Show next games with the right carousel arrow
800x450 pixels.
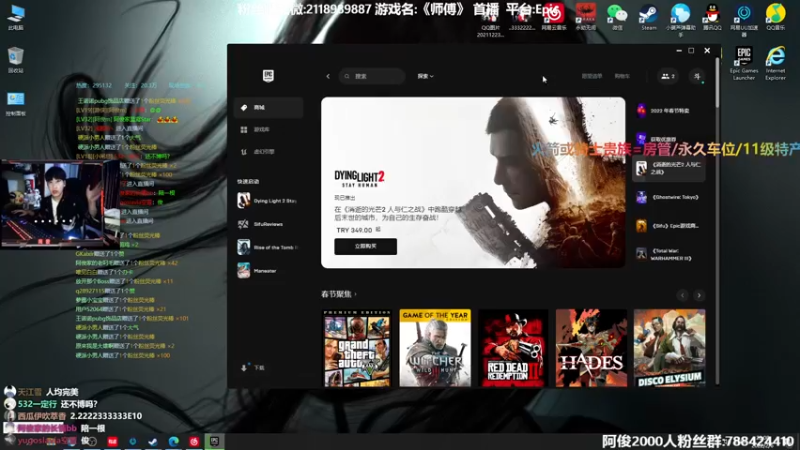(699, 295)
